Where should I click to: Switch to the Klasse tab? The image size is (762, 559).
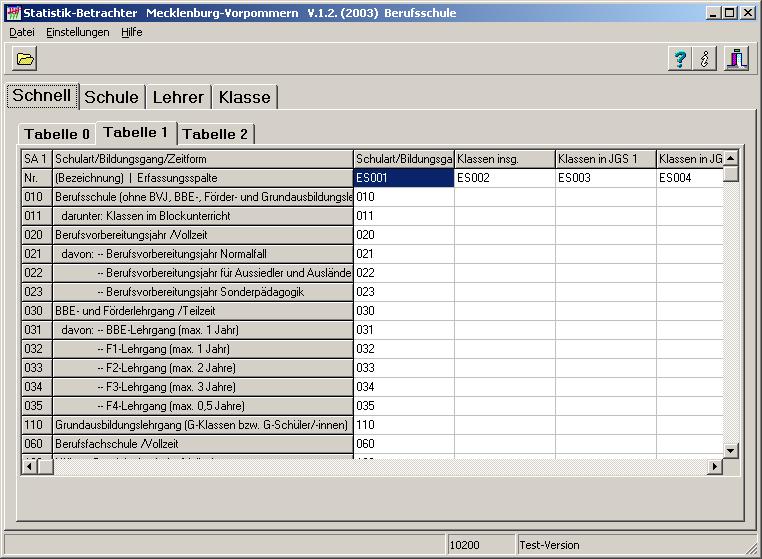244,97
